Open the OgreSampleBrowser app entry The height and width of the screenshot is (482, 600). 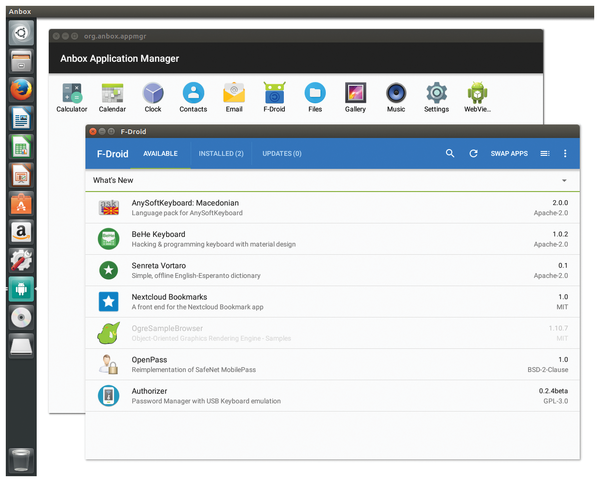pos(332,333)
